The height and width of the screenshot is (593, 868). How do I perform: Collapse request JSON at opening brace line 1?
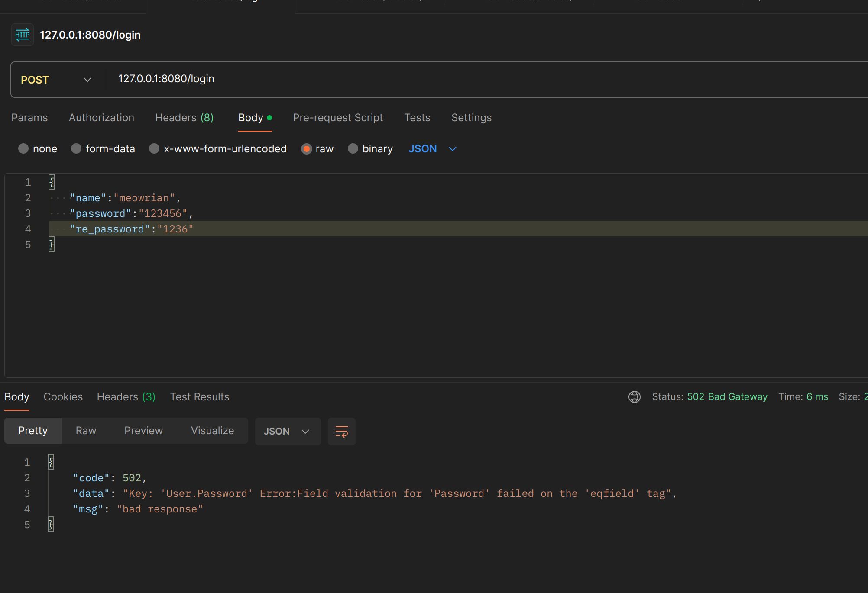[x=52, y=182]
